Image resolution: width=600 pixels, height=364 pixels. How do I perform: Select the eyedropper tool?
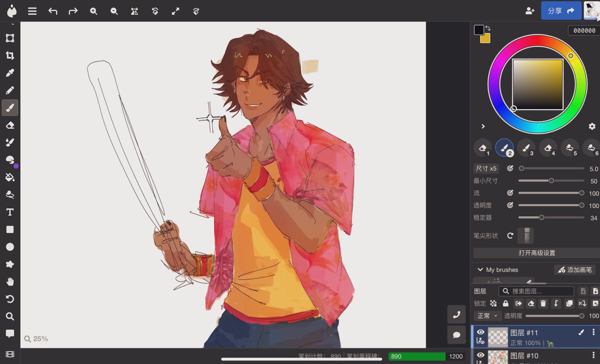point(9,73)
